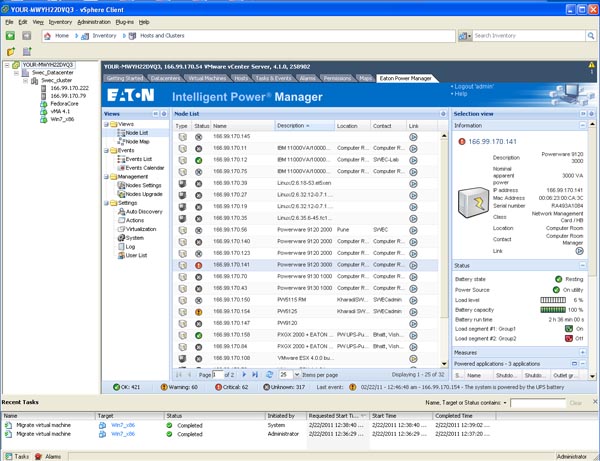
Task: Select Node Map in the Views tree
Action: pyautogui.click(x=138, y=142)
